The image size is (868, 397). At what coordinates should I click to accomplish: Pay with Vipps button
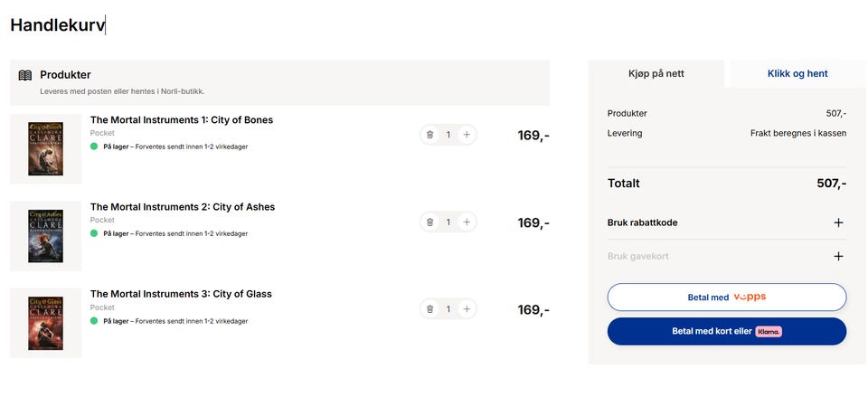point(727,298)
